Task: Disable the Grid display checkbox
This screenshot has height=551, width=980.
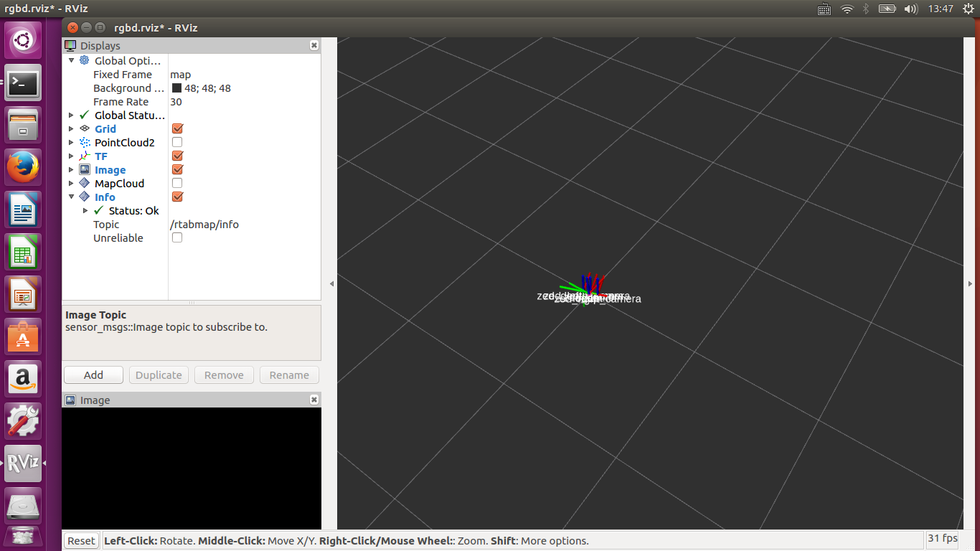Action: coord(177,129)
